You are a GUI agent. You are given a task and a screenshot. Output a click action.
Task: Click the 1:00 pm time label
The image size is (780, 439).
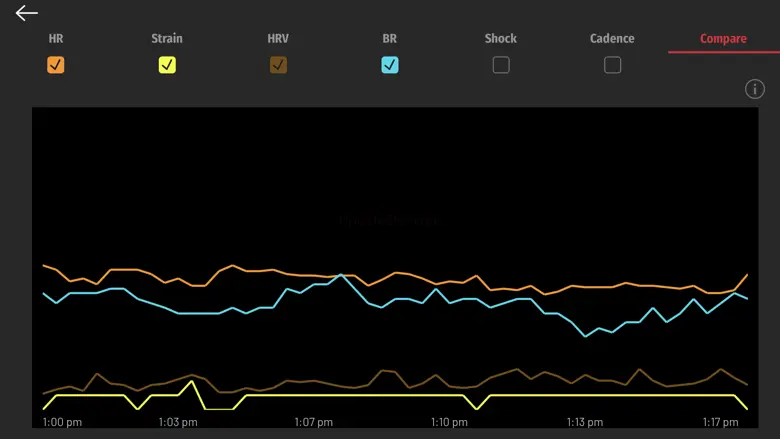point(62,422)
